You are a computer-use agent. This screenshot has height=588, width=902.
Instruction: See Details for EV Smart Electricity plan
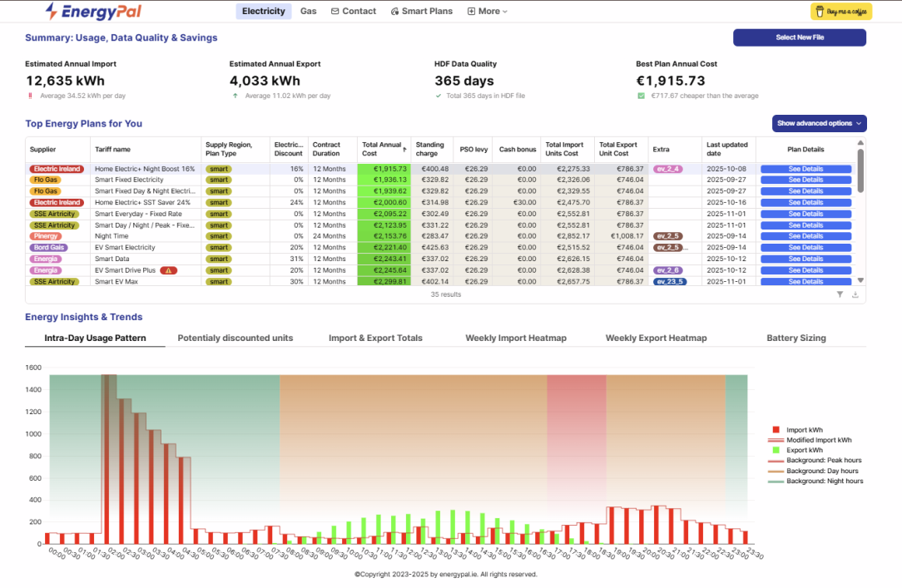[x=805, y=248]
